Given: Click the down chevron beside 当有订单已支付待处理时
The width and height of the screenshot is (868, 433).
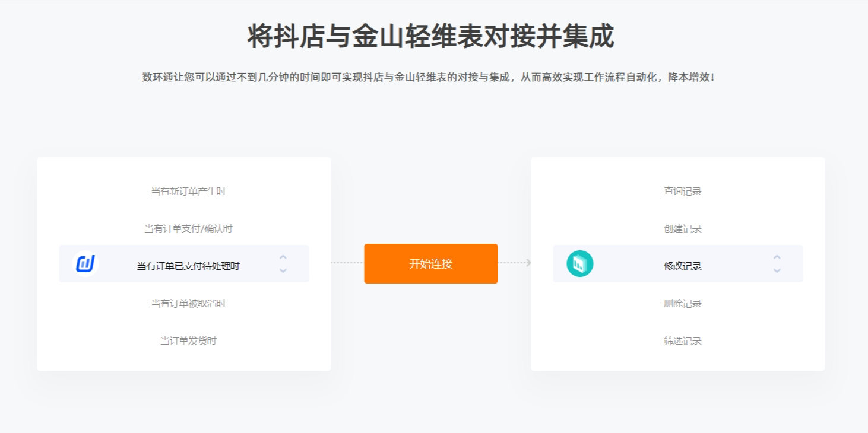Looking at the screenshot, I should click(283, 270).
